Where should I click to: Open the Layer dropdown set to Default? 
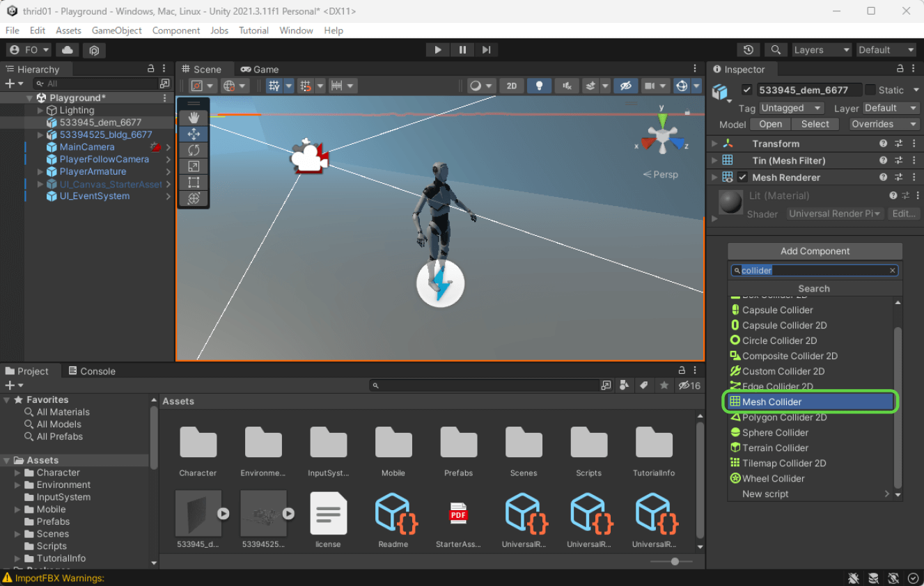click(x=891, y=108)
